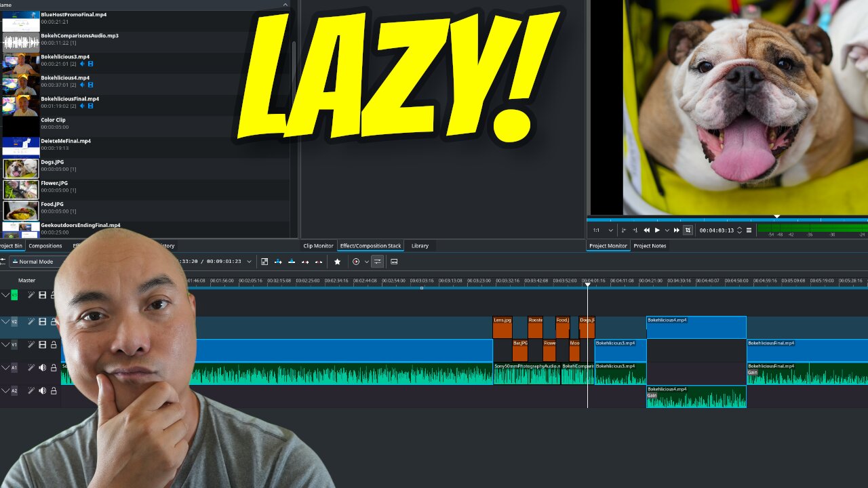868x488 pixels.
Task: Open effects wand on track V3
Action: pos(31,295)
